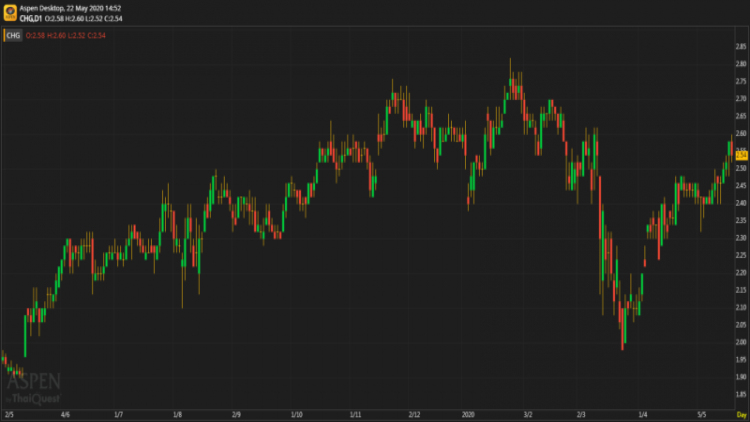Select the 2020 date axis label

469,413
